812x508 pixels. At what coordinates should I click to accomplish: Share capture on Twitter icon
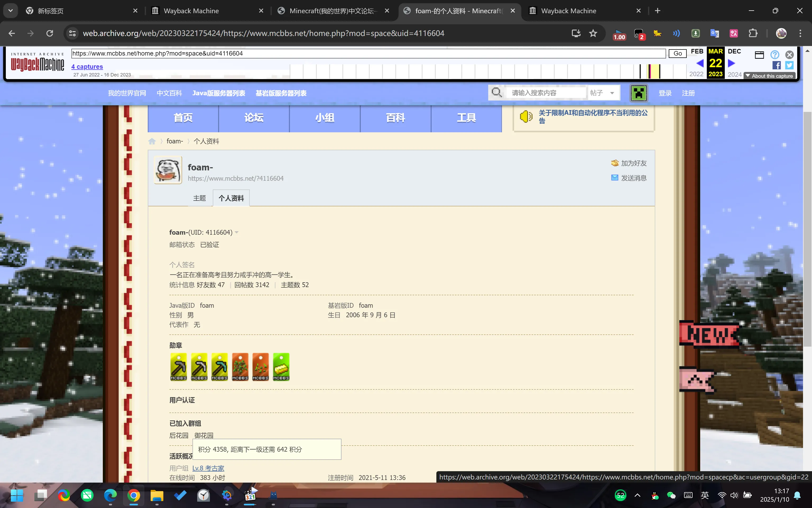790,65
